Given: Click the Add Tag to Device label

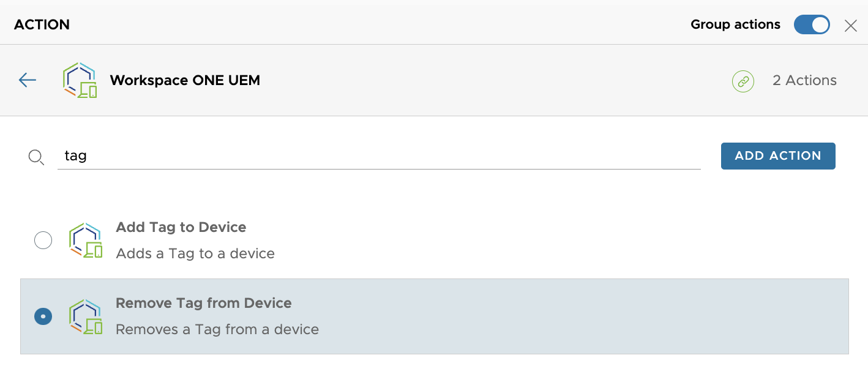Looking at the screenshot, I should [181, 227].
